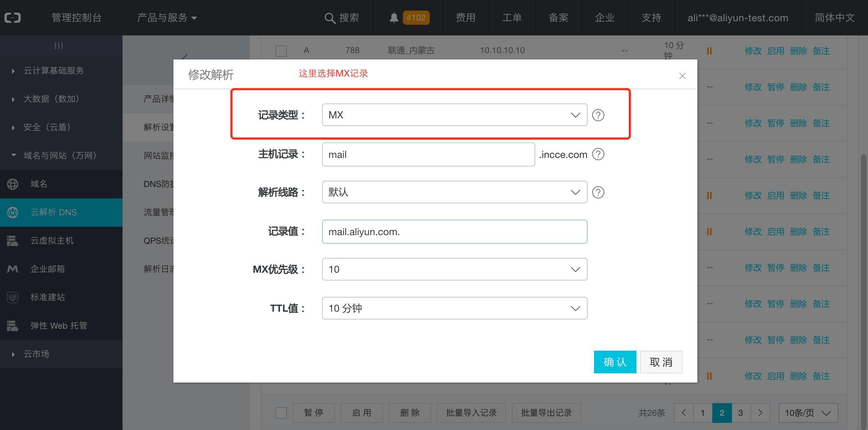Viewport: 868px width, 430px height.
Task: Click the 记录值 input field
Action: point(455,232)
